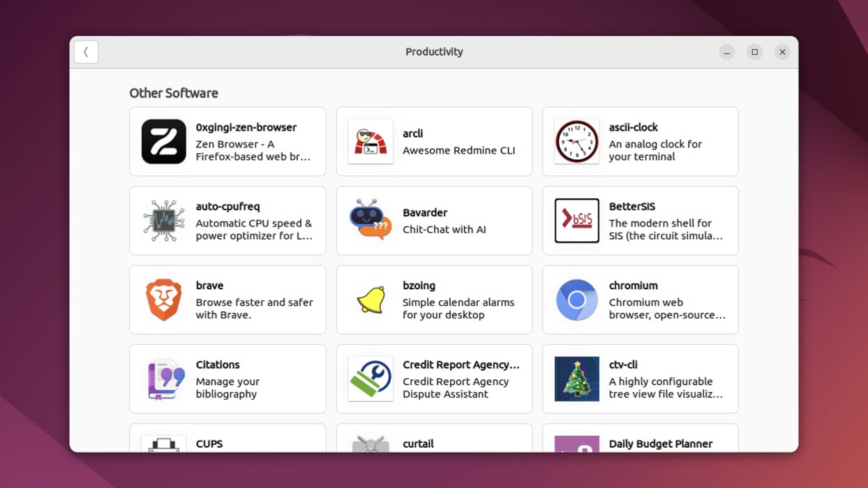Click 'Browse faster and safer with Brave' text

pyautogui.click(x=254, y=309)
